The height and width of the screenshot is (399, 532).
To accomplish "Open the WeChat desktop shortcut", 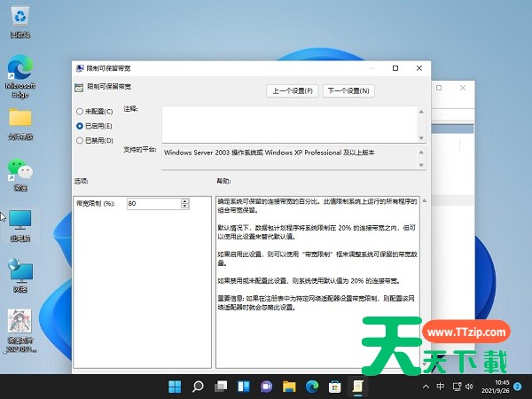I will coord(20,168).
